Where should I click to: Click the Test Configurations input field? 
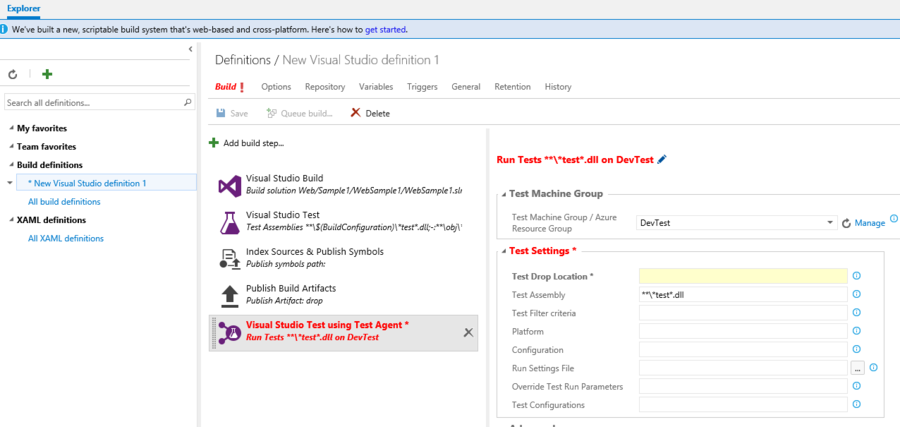[x=743, y=405]
